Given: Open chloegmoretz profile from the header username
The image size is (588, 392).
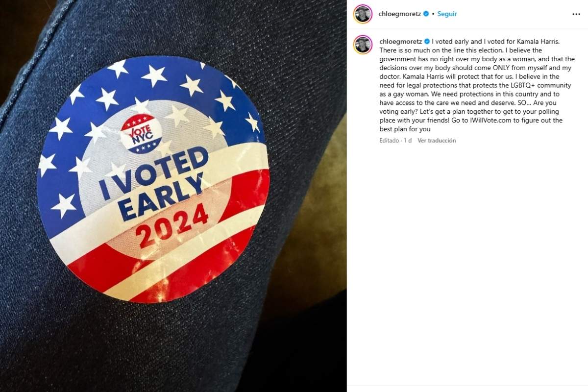Looking at the screenshot, I should pos(400,14).
